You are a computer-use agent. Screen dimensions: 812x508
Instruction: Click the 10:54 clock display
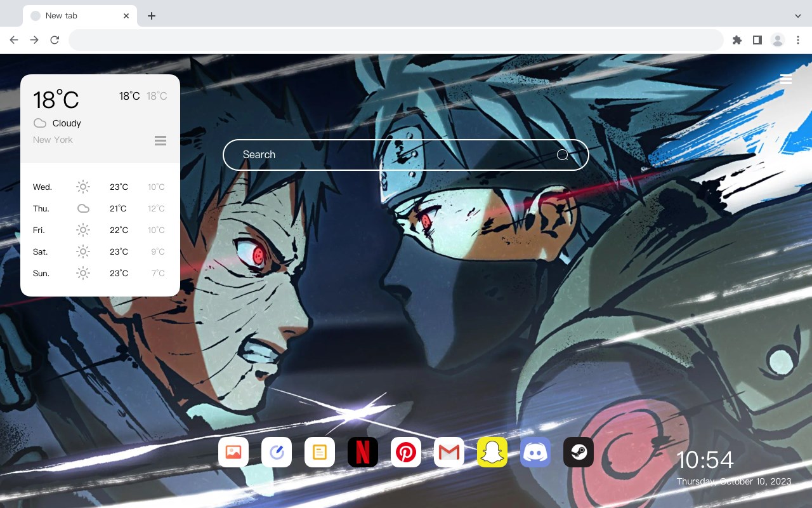(705, 460)
